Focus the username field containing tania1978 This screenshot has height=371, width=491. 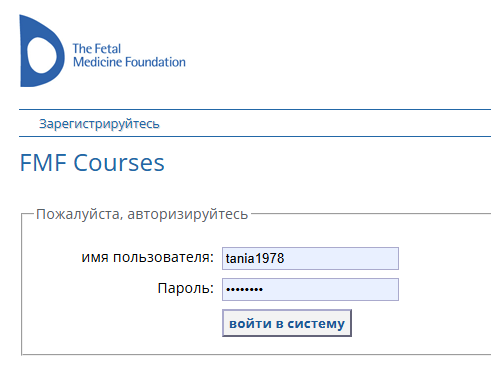click(310, 258)
